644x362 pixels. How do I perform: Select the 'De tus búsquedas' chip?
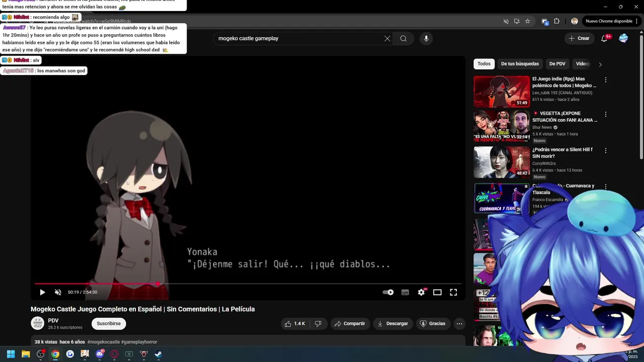[x=520, y=64]
